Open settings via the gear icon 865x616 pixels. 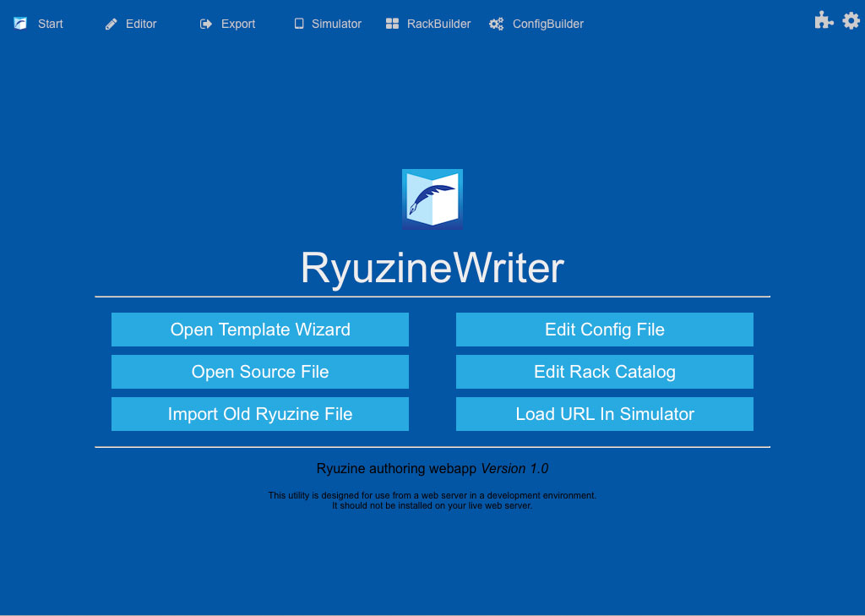coord(851,21)
